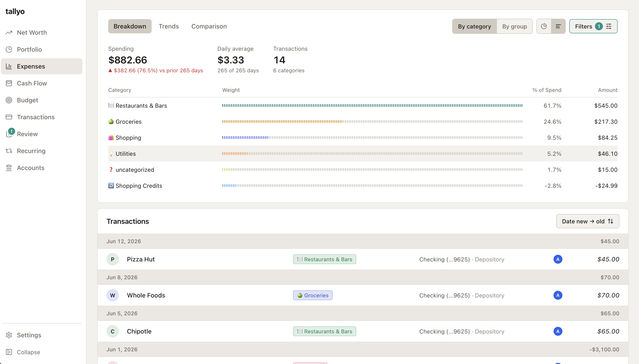Switch to pie chart view
Screen dimensions: 639x364
click(x=544, y=26)
